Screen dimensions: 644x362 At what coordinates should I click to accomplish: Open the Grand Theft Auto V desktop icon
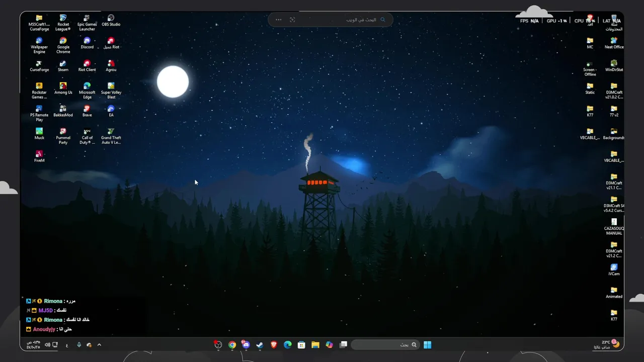[x=111, y=136]
